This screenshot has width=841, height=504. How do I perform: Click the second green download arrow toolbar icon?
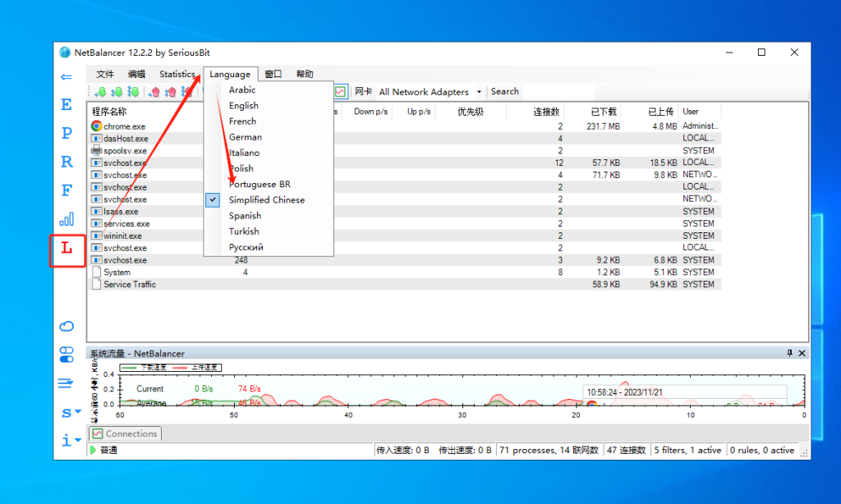(x=117, y=92)
